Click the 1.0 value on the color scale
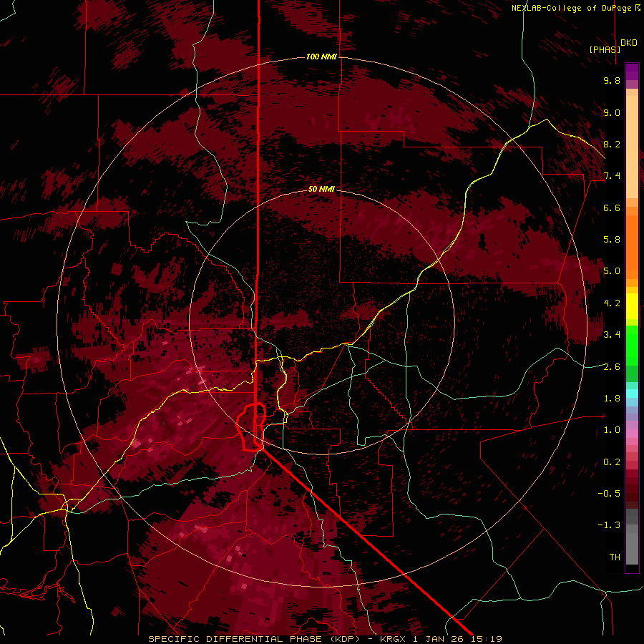Viewport: 644px width, 644px height. click(612, 430)
